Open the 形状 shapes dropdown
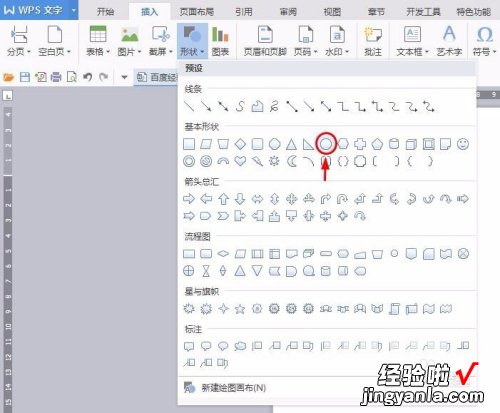 click(x=192, y=41)
